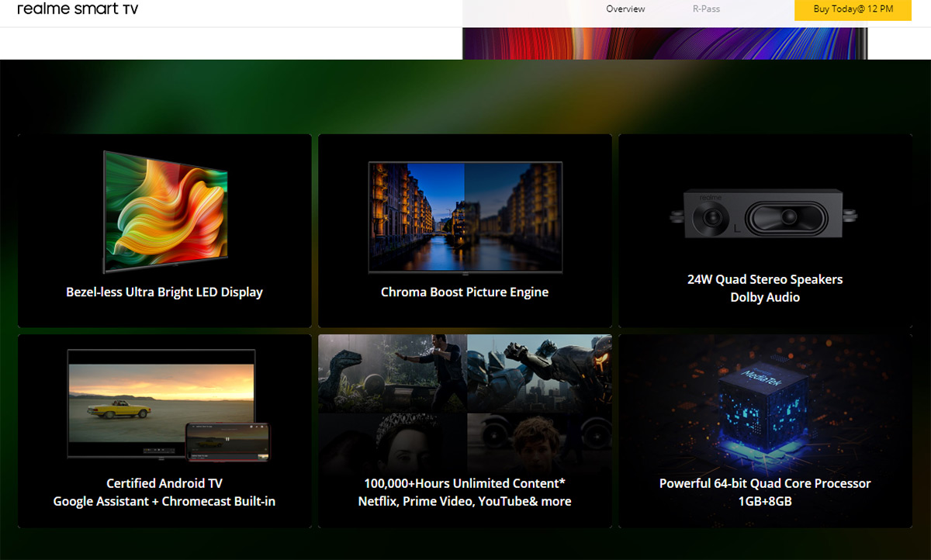931x560 pixels.
Task: Click 'Google Assistant + Chromecast Built-in' text
Action: (x=164, y=501)
